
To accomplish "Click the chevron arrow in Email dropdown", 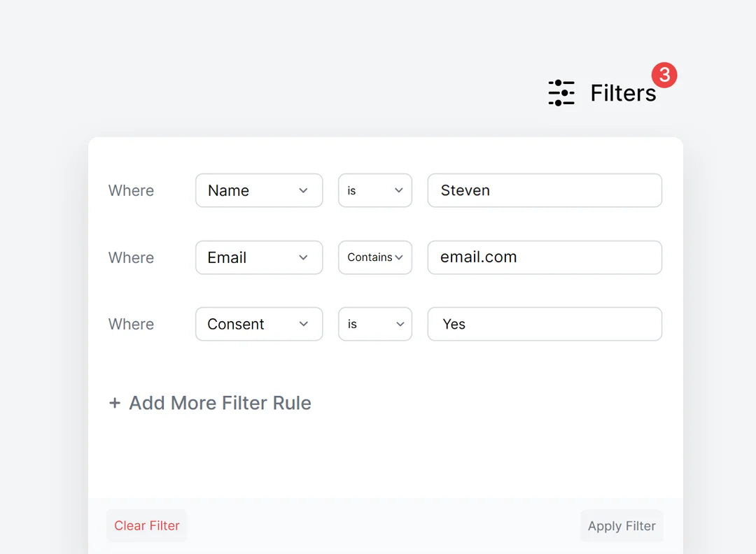I will 303,257.
